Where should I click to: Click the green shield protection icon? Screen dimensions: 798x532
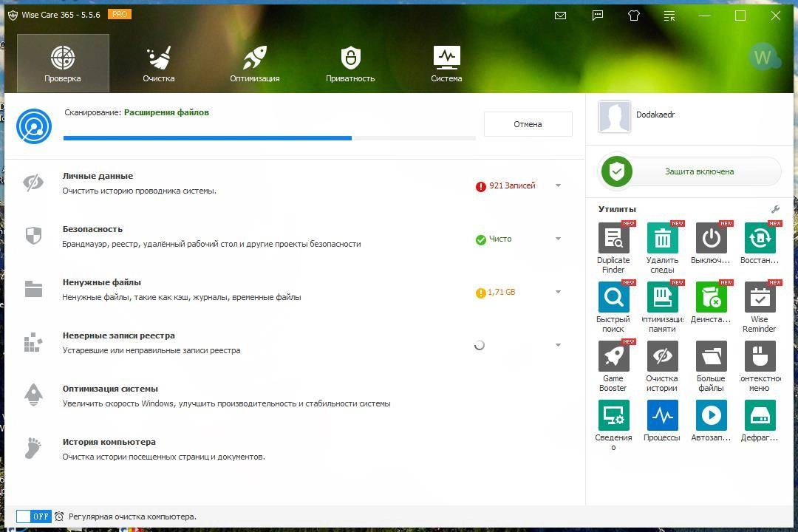click(x=616, y=171)
